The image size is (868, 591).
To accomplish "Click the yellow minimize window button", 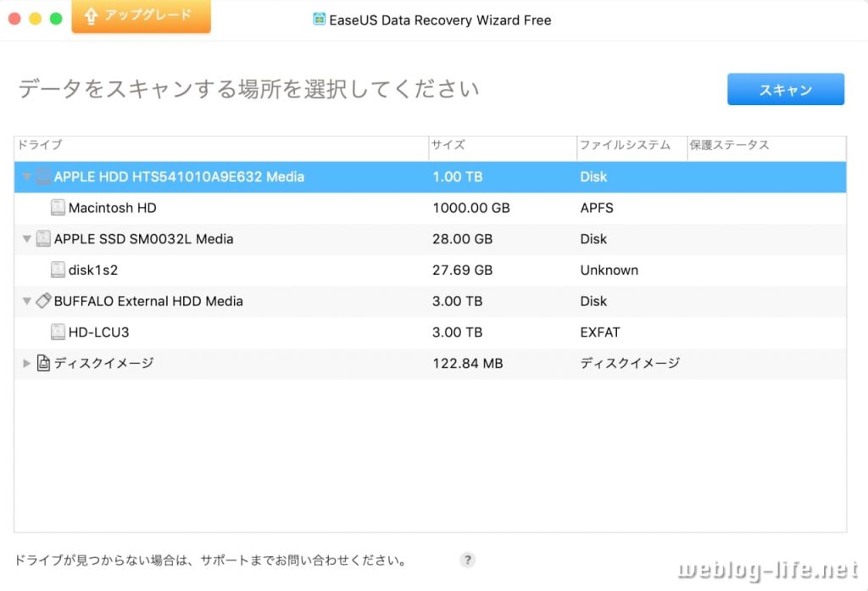I will click(35, 19).
